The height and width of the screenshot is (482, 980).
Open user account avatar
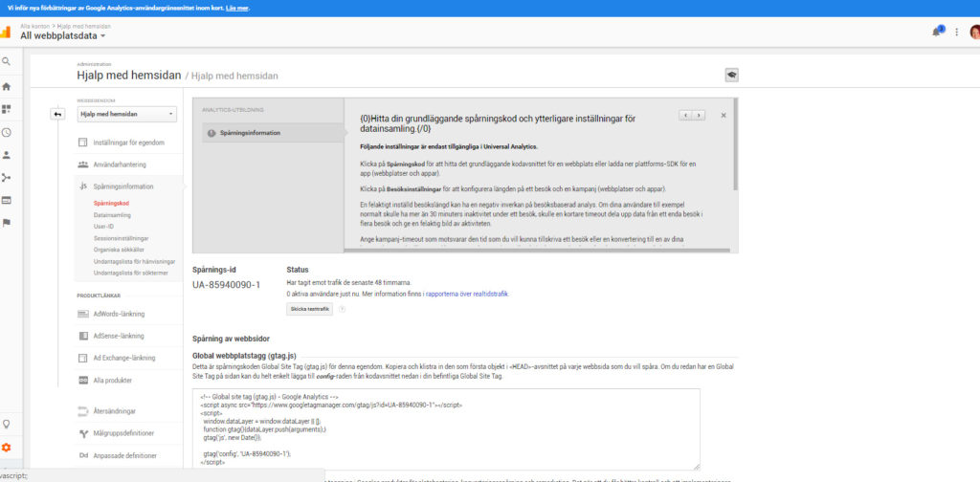pyautogui.click(x=974, y=32)
